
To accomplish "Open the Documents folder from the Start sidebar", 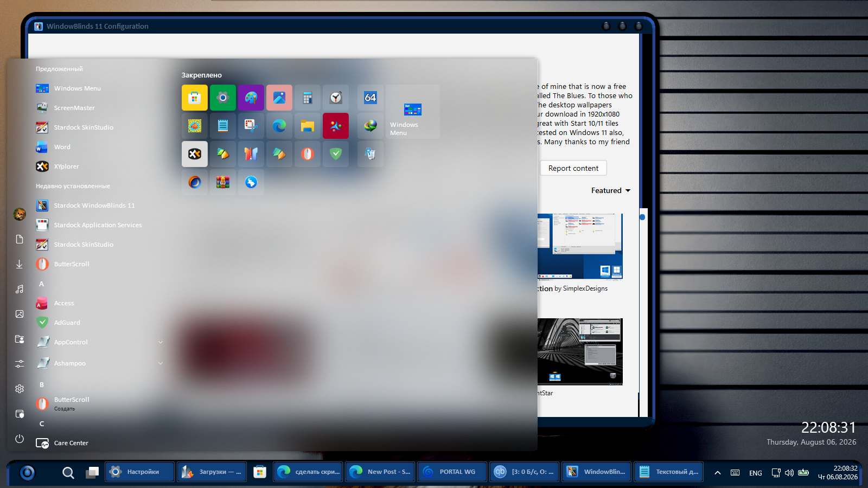I will tap(20, 239).
